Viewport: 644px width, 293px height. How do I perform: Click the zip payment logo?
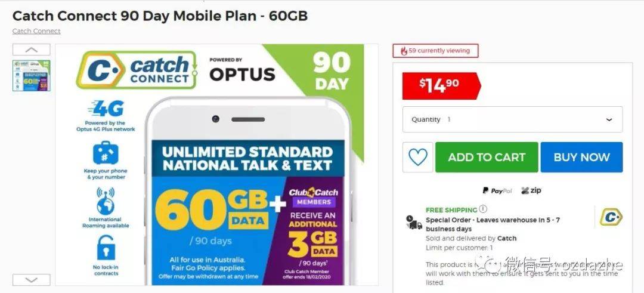[x=531, y=190]
